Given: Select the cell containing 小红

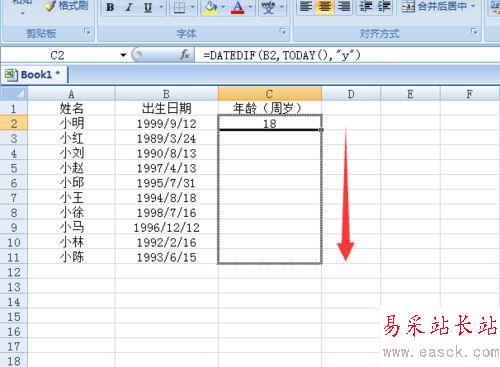Looking at the screenshot, I should click(71, 138).
